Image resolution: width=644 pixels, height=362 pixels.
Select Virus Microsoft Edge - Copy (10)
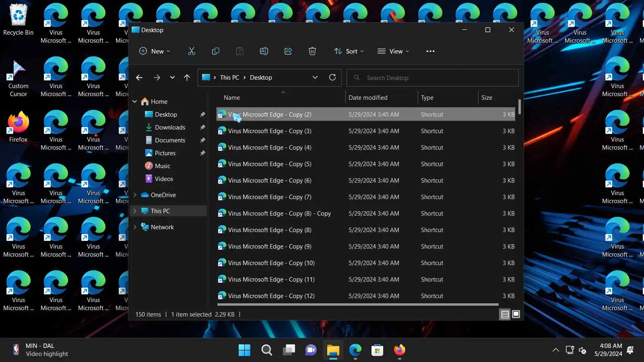pos(366,263)
